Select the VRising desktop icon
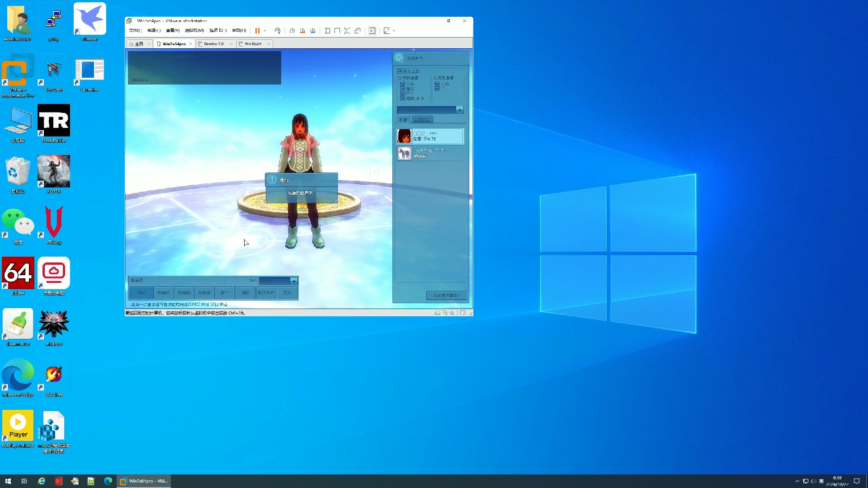 54,225
